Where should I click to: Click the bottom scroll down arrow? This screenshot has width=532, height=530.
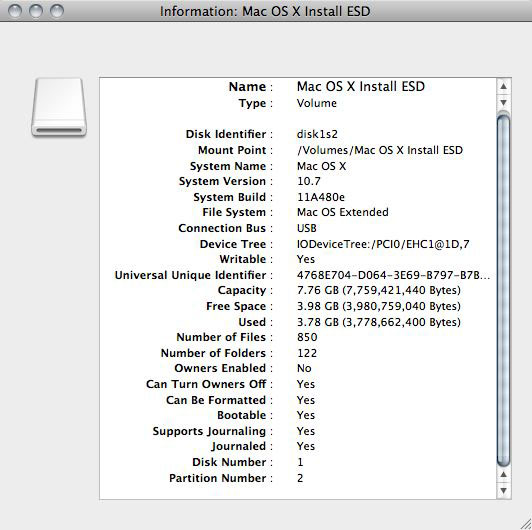coord(504,491)
